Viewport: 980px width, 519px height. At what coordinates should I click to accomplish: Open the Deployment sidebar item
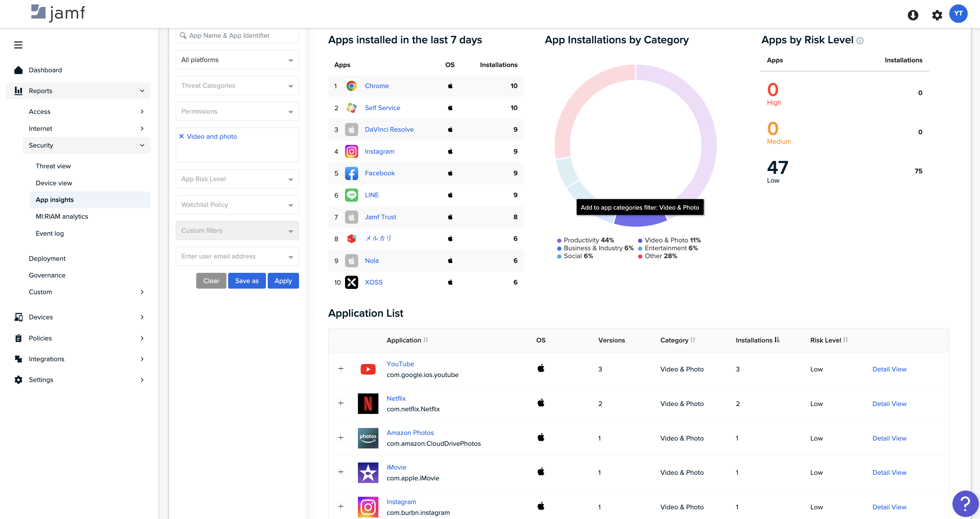click(47, 258)
